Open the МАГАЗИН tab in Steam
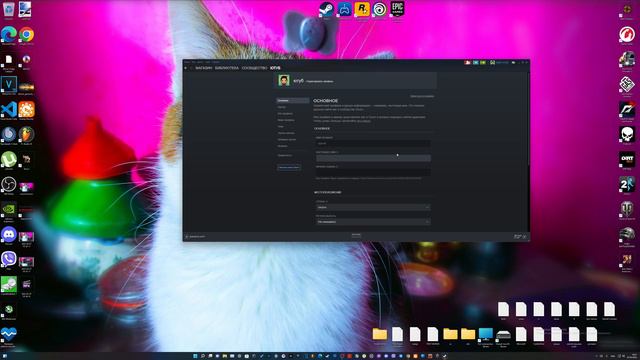Image resolution: width=640 pixels, height=360 pixels. [x=204, y=68]
